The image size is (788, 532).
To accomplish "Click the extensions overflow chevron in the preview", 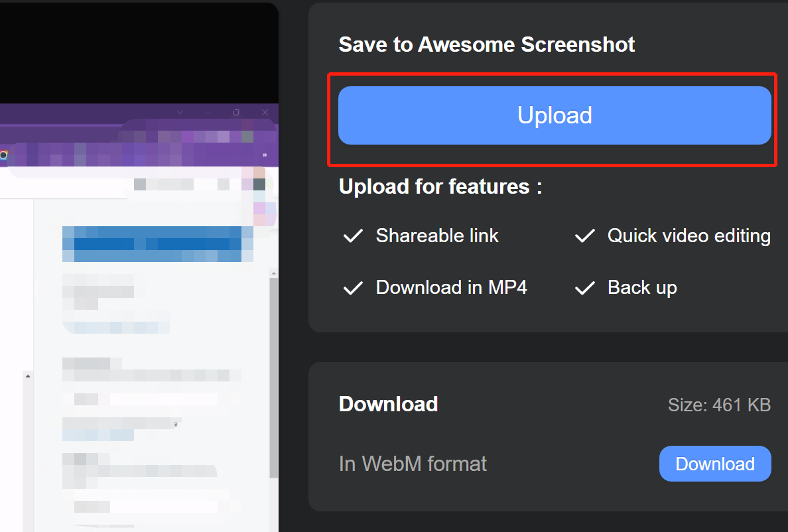I will point(265,156).
